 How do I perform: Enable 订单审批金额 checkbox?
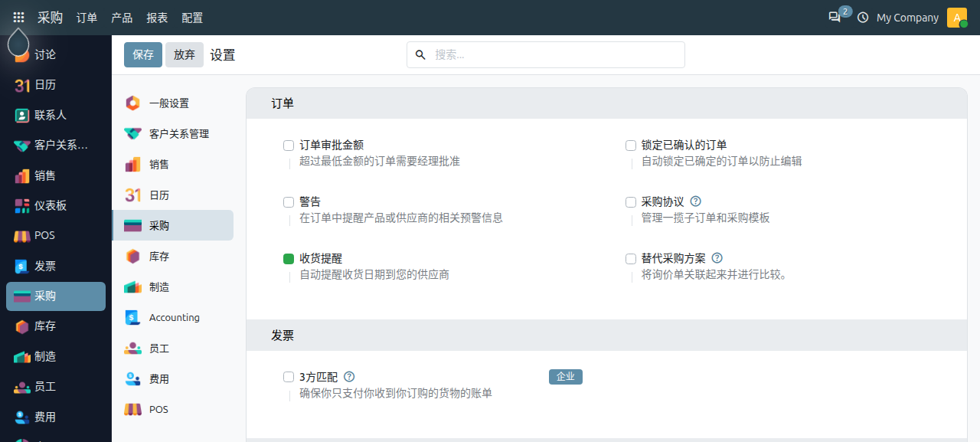click(x=289, y=146)
